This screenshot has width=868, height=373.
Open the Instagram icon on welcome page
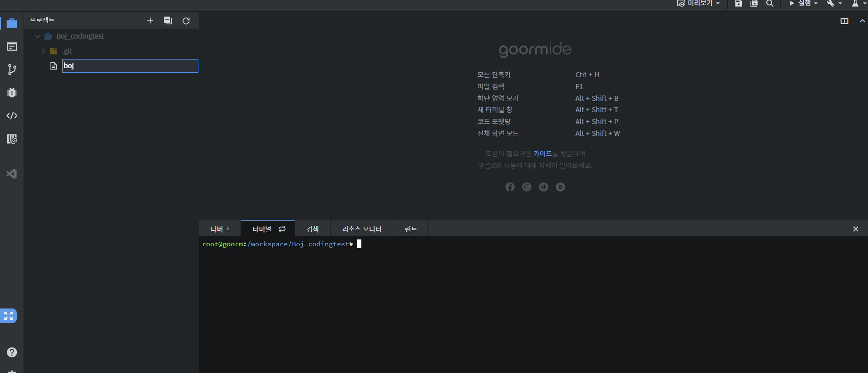tap(527, 187)
